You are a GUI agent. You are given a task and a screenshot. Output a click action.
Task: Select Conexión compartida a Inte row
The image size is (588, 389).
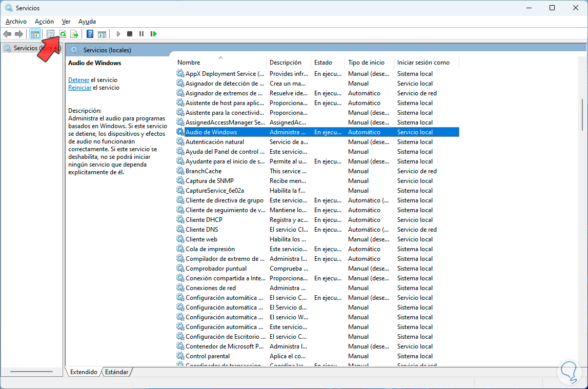(317, 278)
